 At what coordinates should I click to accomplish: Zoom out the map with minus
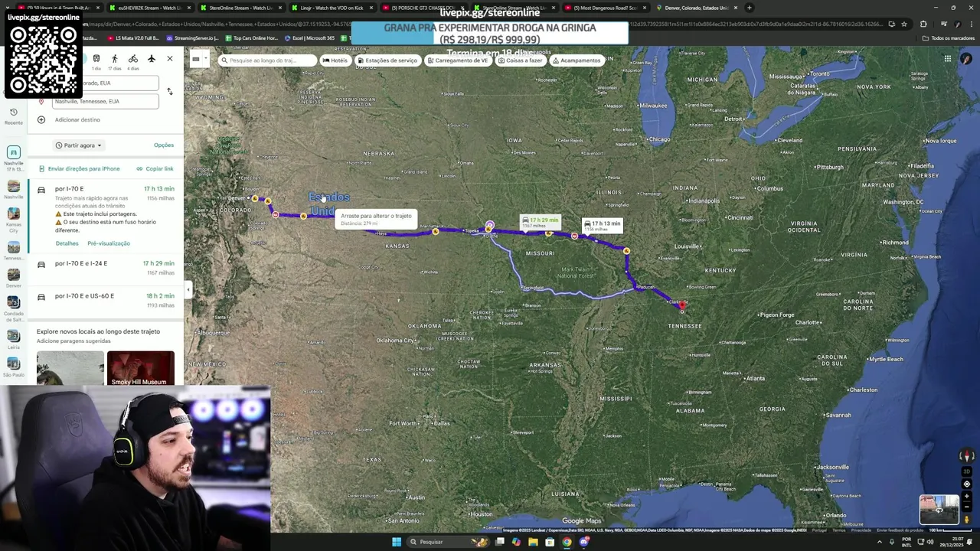[966, 507]
